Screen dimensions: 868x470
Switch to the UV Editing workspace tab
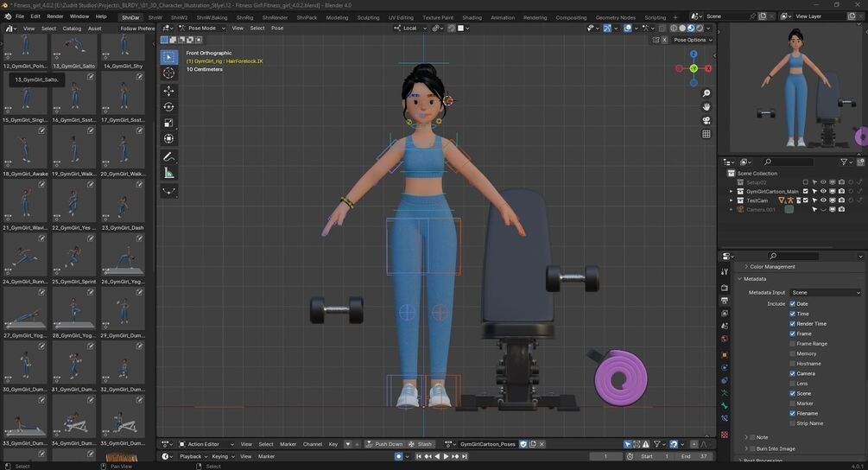click(x=401, y=18)
